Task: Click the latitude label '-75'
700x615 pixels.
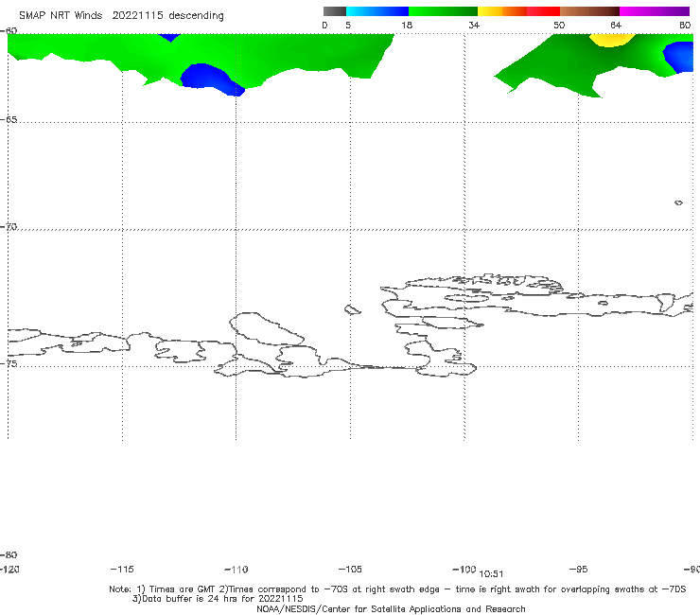Action: (9, 363)
